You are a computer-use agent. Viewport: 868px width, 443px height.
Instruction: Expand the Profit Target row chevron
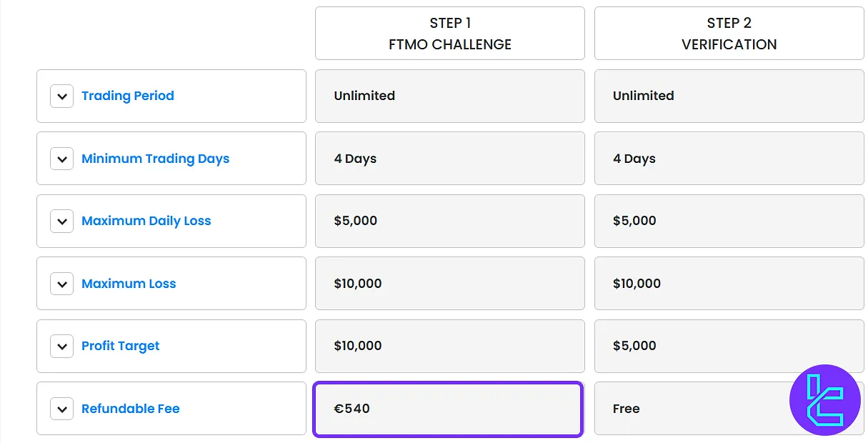point(62,346)
